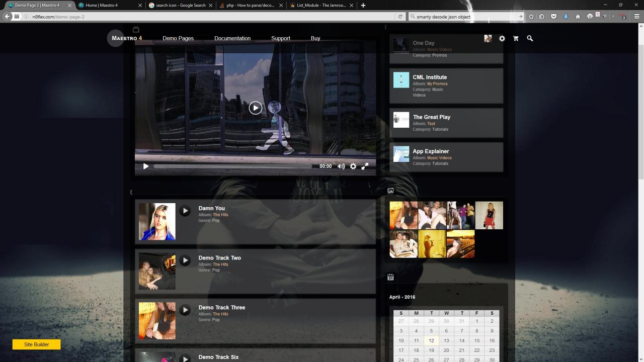Open the CML Institute video
Screen dimensions: 644x362
(430, 77)
